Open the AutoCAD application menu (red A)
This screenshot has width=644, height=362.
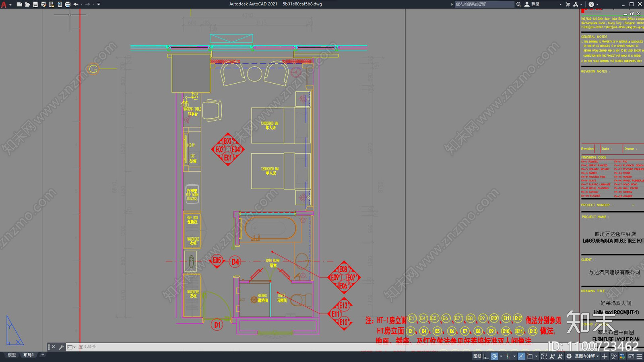tap(4, 4)
